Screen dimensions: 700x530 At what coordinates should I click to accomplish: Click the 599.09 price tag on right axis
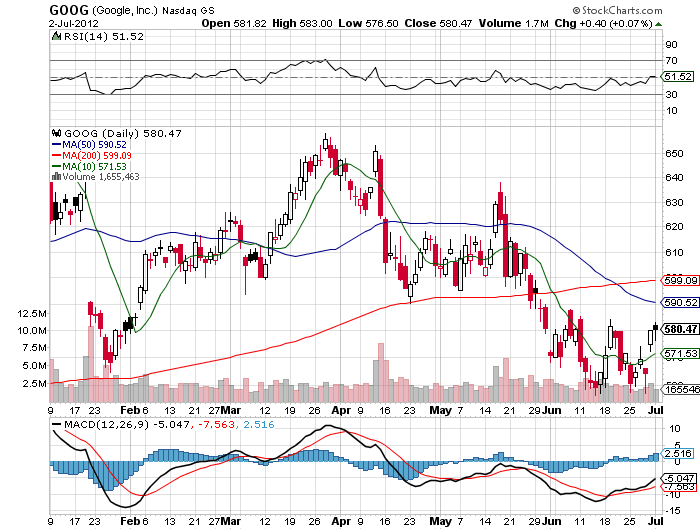point(679,280)
